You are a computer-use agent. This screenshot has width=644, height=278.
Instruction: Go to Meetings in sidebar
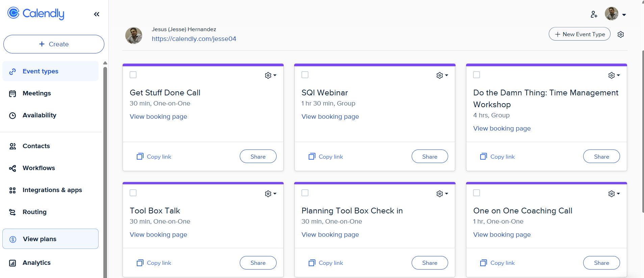coord(36,93)
